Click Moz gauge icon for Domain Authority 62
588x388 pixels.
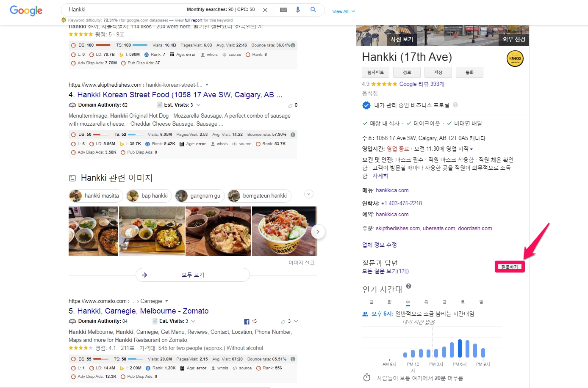click(72, 105)
